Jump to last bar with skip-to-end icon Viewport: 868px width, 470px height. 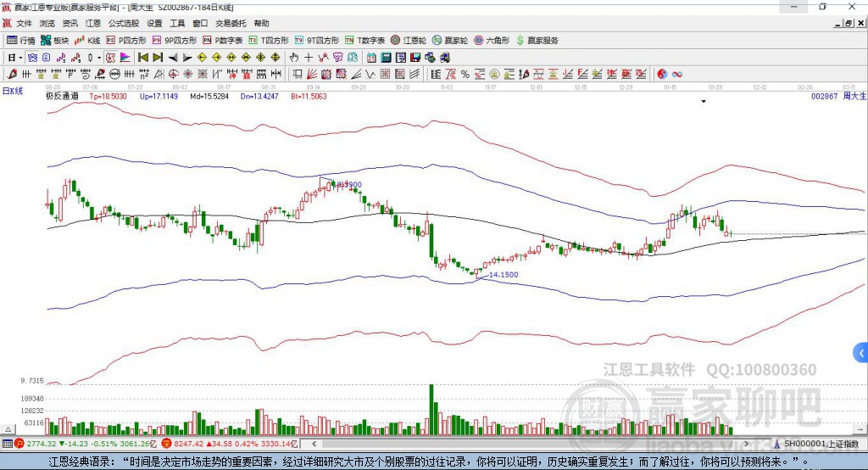coord(158,58)
